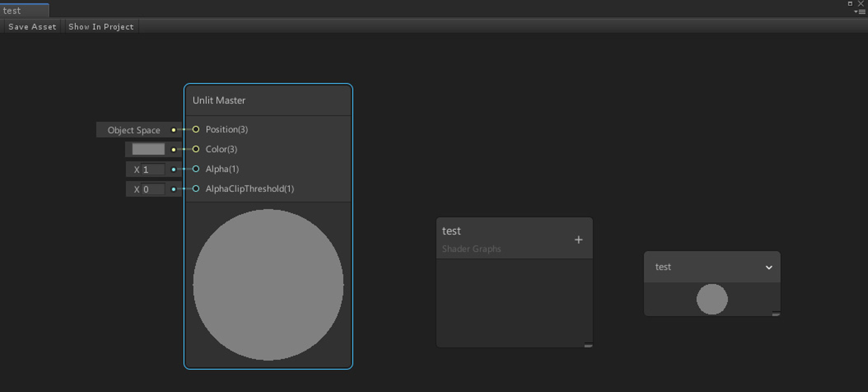
Task: Click the Alpha X value field
Action: pos(153,169)
